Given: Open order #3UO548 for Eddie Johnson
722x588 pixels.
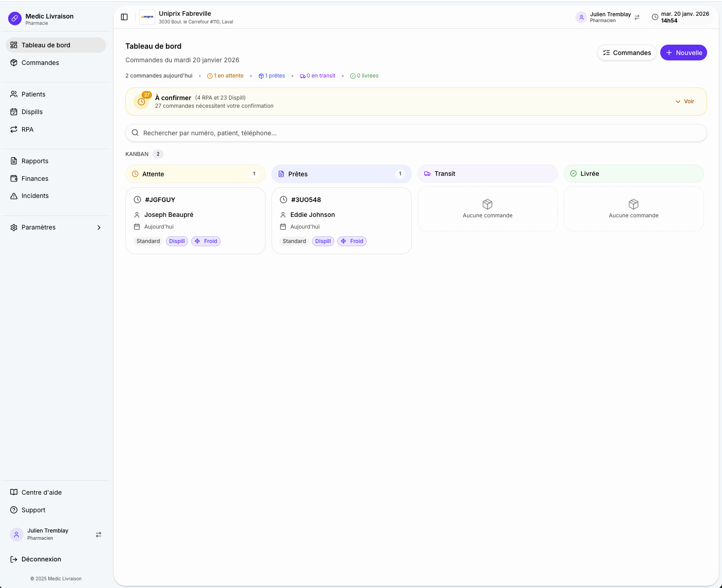Looking at the screenshot, I should point(341,220).
